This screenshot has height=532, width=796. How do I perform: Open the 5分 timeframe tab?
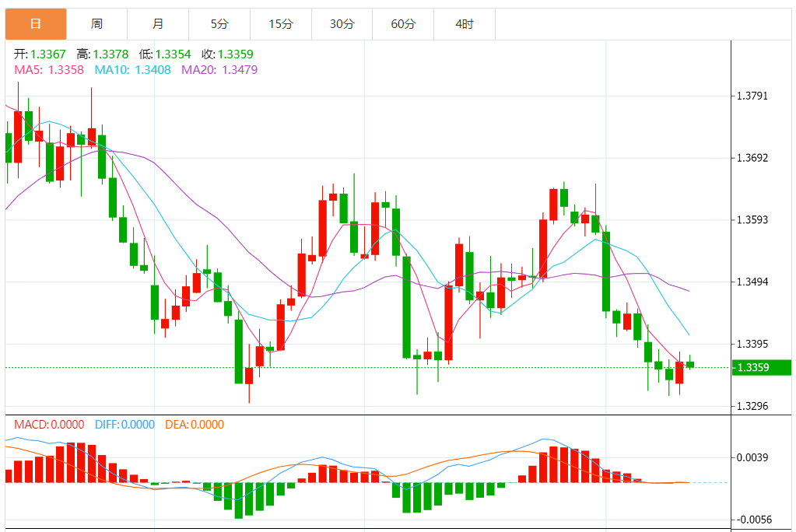point(219,24)
